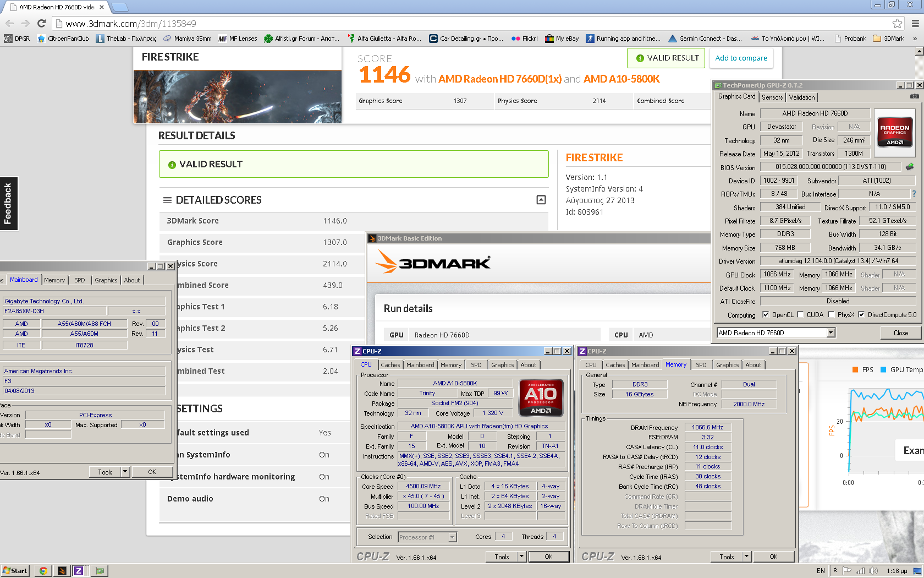Click the network signal tray icon
Screen dimensions: 924x578
(860, 571)
